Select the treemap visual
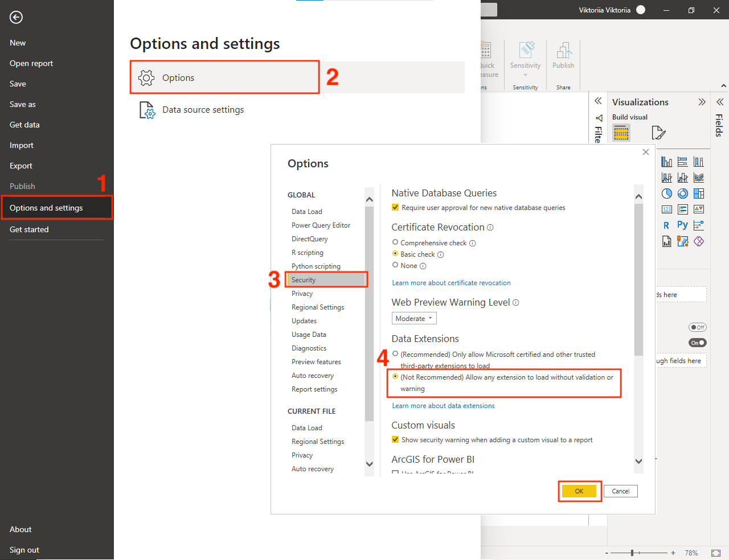This screenshot has width=729, height=560. [x=699, y=193]
